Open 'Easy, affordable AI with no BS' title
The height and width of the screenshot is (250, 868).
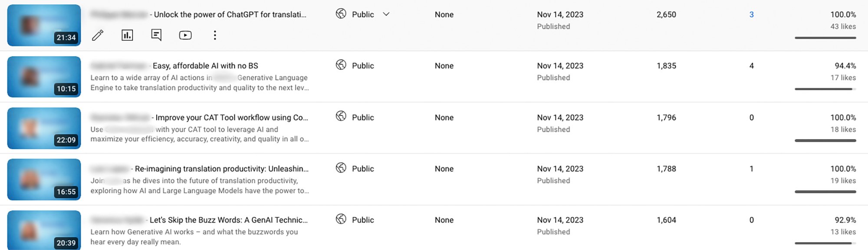(x=205, y=66)
